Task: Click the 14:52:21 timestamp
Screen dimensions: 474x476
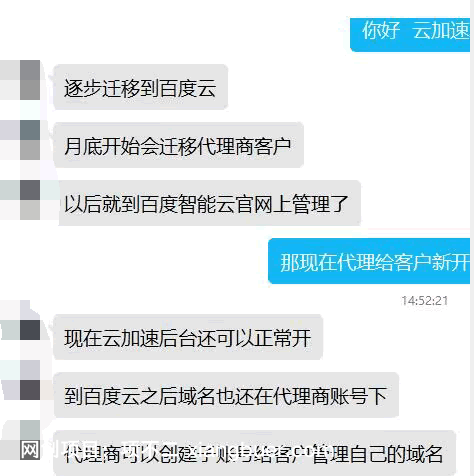Action: coord(424,301)
